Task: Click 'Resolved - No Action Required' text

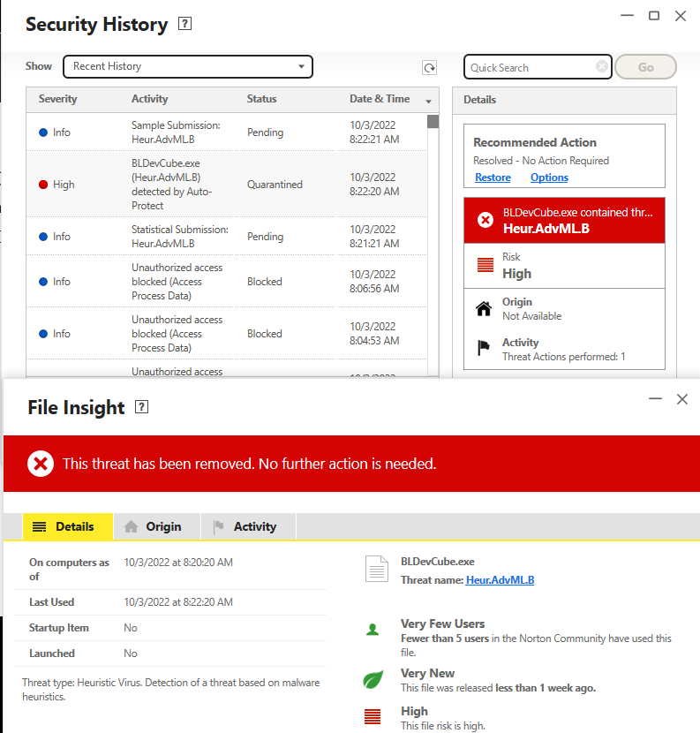Action: (541, 161)
